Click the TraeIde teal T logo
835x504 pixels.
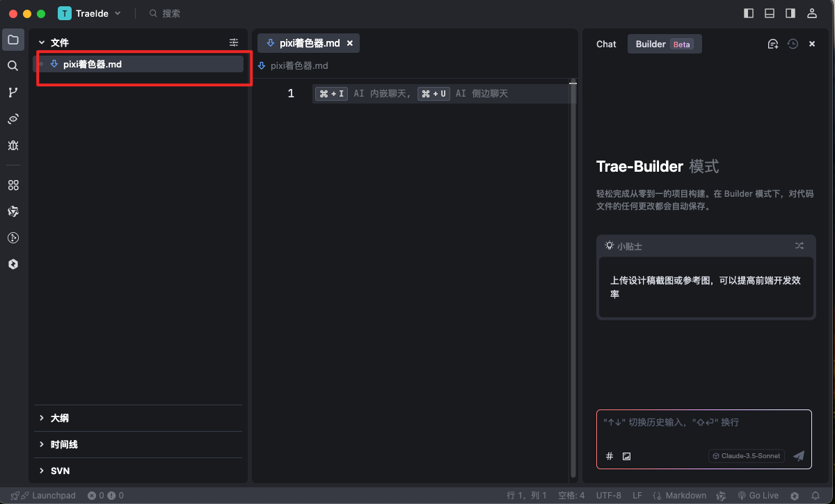[x=65, y=13]
